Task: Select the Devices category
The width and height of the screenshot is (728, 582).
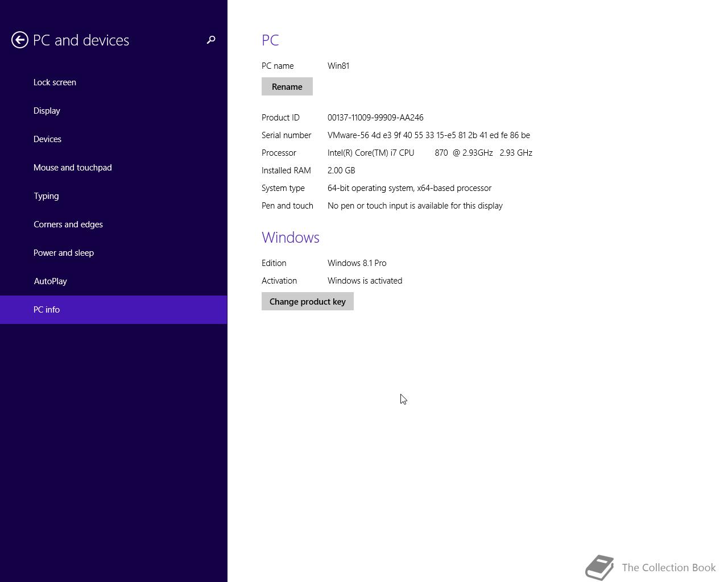Action: coord(114,139)
